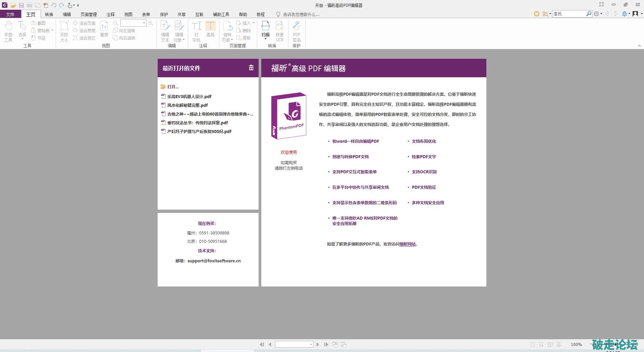Switch to the 转换 (Convert) ribbon tab
The image size is (644, 352).
pos(49,14)
